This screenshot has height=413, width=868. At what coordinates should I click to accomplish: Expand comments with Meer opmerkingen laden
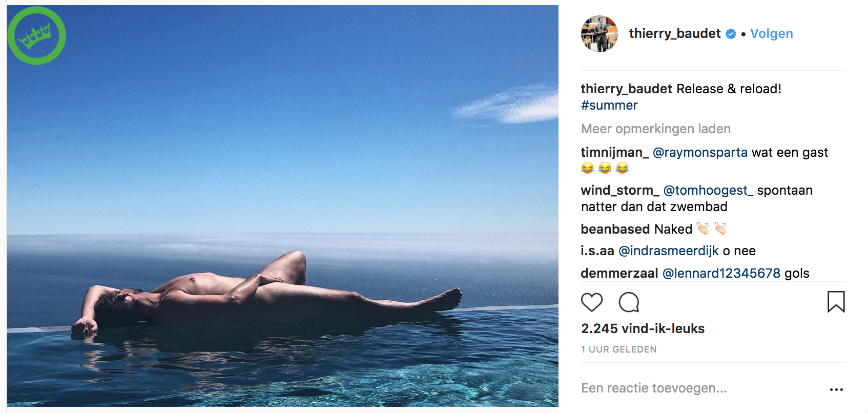coord(655,129)
